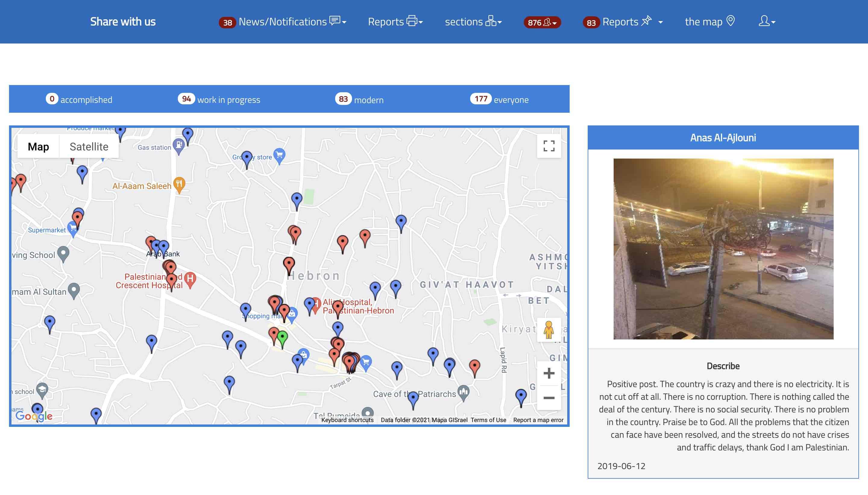Zoom in on the map
The width and height of the screenshot is (868, 495).
click(549, 373)
